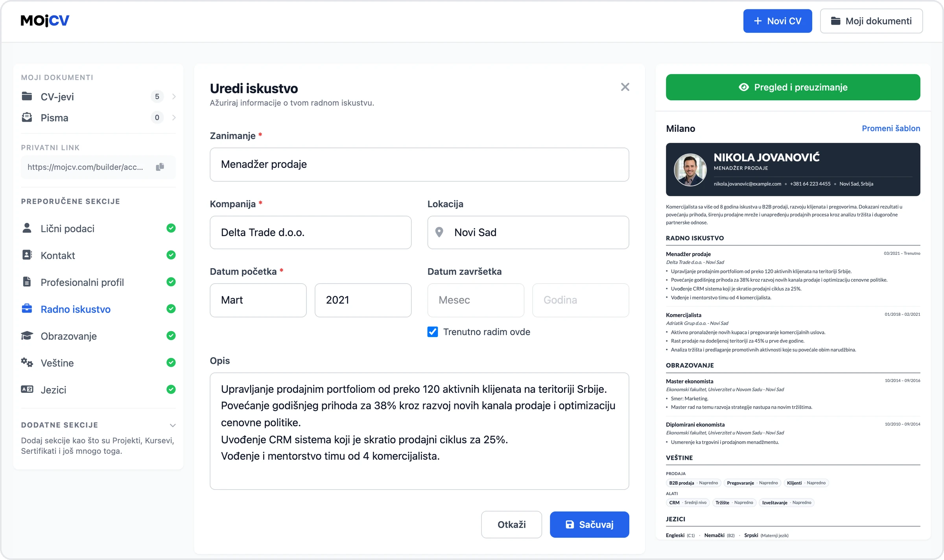944x560 pixels.
Task: Click the green checkmark next to Veštine
Action: tap(171, 362)
